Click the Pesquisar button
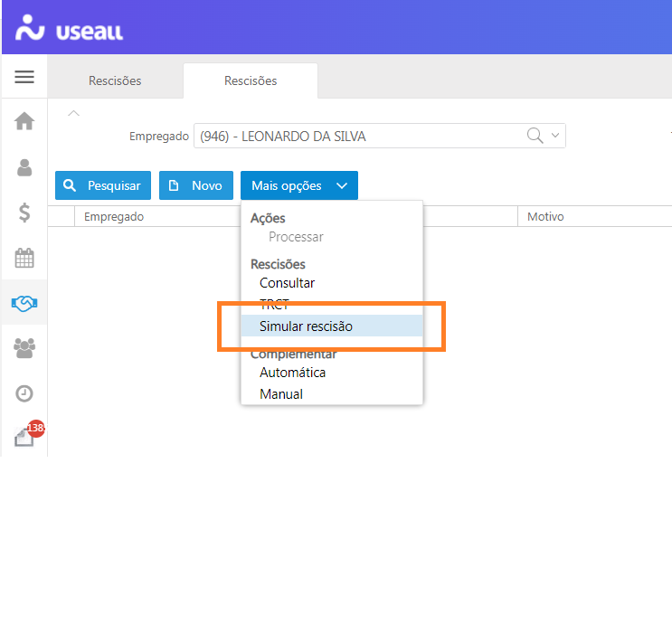672x624 pixels. [x=103, y=185]
